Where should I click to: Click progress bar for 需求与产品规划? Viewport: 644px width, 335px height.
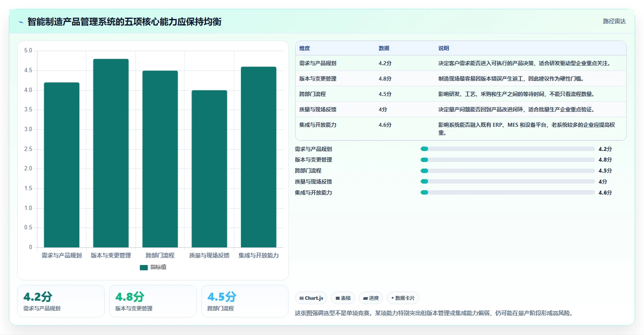pyautogui.click(x=508, y=149)
